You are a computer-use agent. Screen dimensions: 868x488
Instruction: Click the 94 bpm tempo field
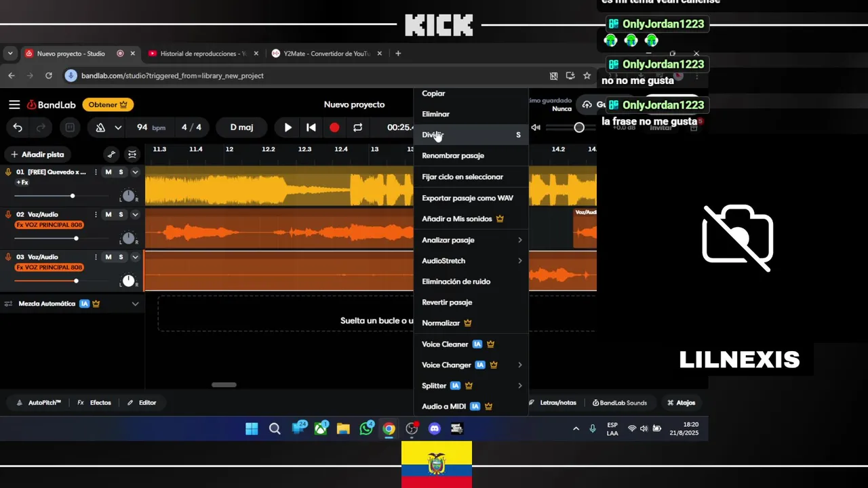(x=151, y=127)
